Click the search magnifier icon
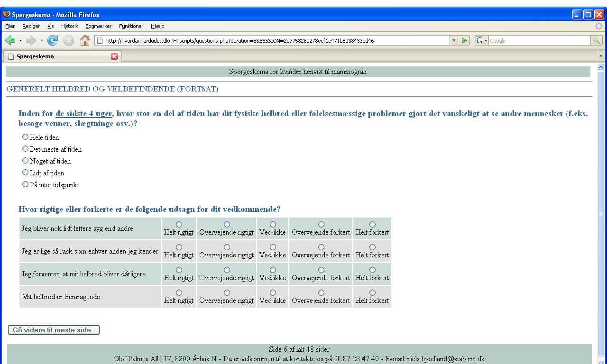The width and height of the screenshot is (607, 364). 596,41
